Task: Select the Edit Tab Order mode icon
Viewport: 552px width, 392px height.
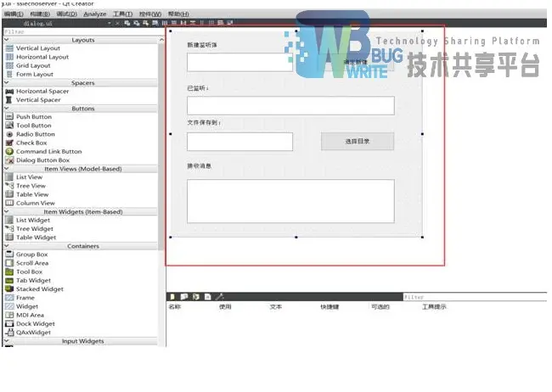Action: [155, 23]
